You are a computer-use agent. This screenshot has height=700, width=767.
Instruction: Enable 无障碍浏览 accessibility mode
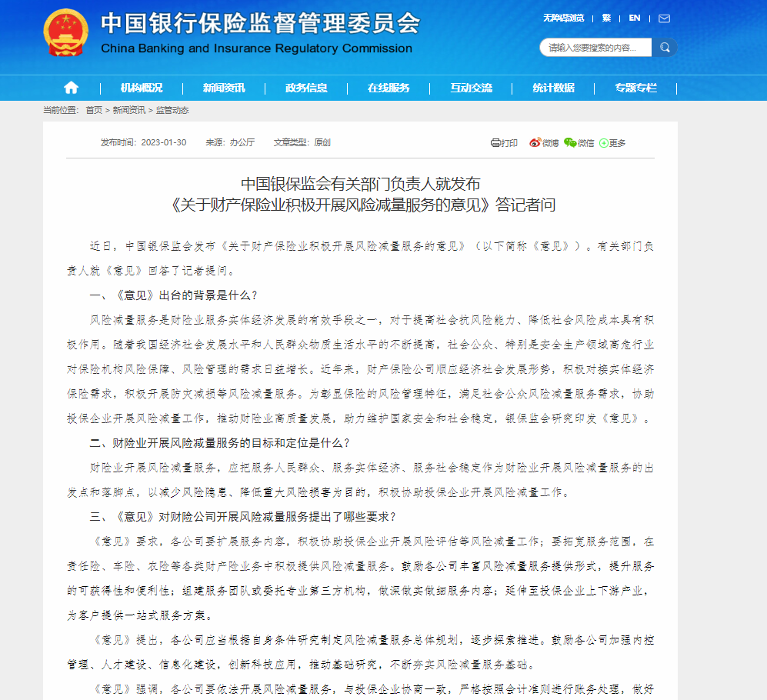(x=563, y=18)
